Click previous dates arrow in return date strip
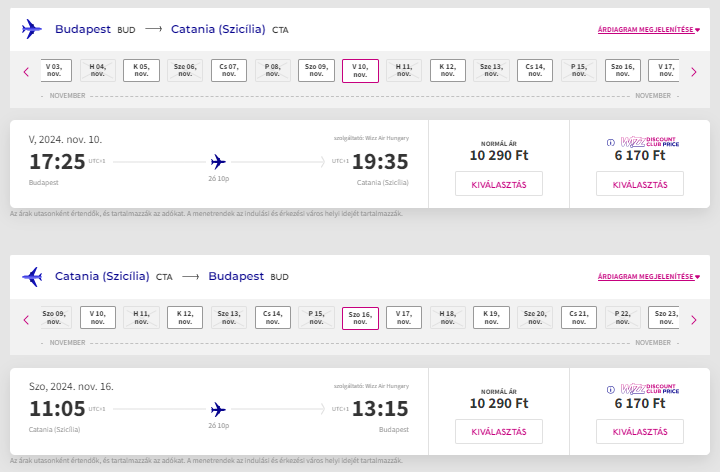The width and height of the screenshot is (720, 472). click(26, 319)
